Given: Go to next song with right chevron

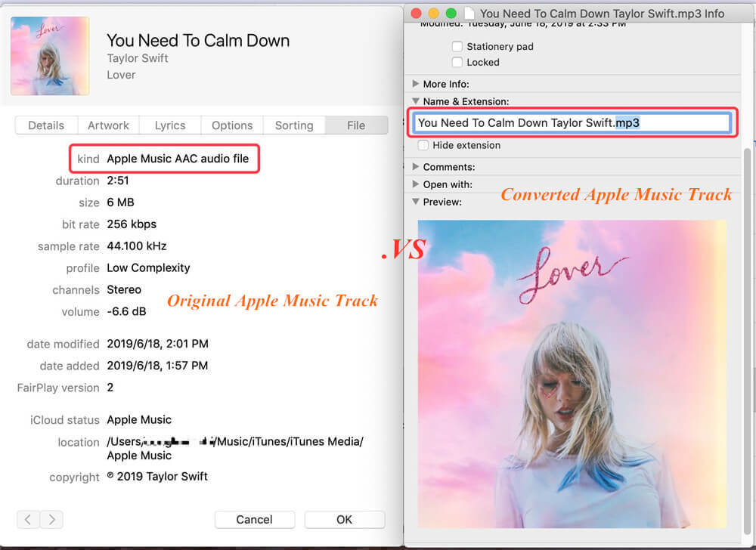Looking at the screenshot, I should [51, 520].
